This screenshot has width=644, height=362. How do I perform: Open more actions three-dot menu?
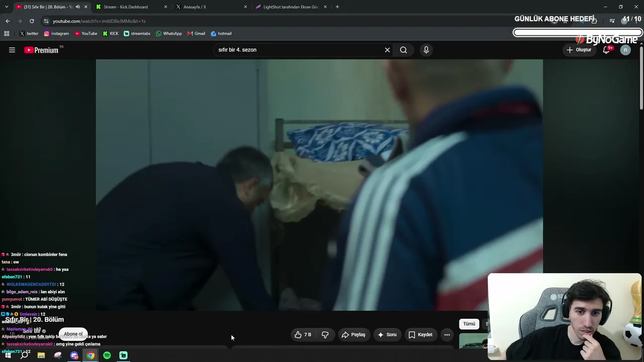point(447,334)
